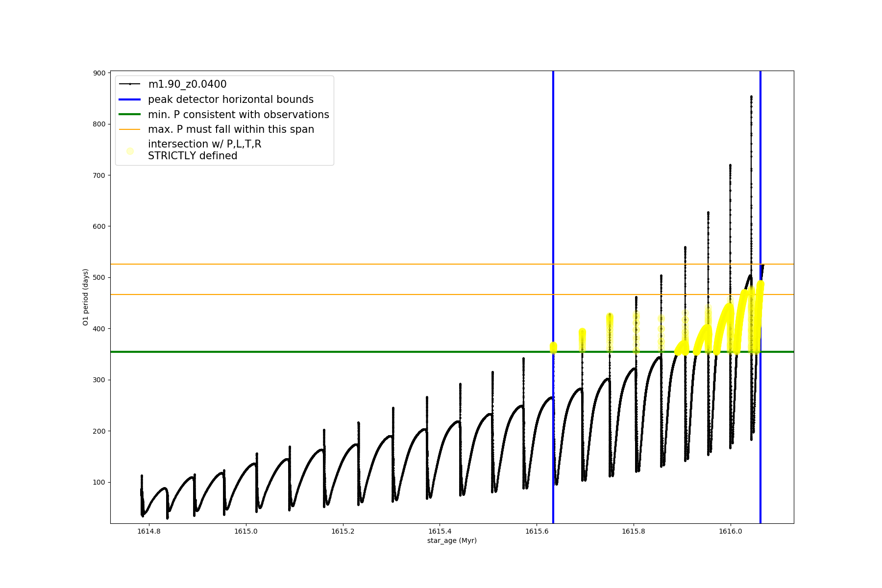
Task: Select the m1.90_z0.0400 legend label
Action: click(187, 84)
